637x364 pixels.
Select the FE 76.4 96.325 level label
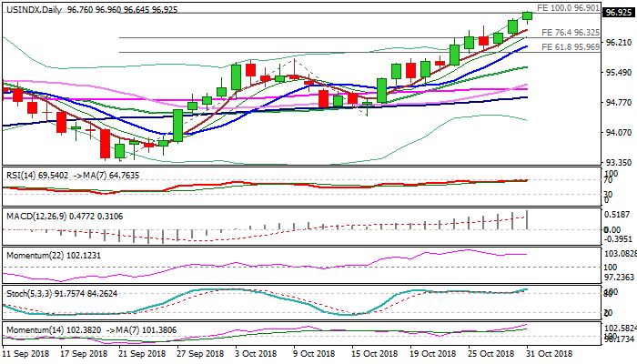click(570, 32)
